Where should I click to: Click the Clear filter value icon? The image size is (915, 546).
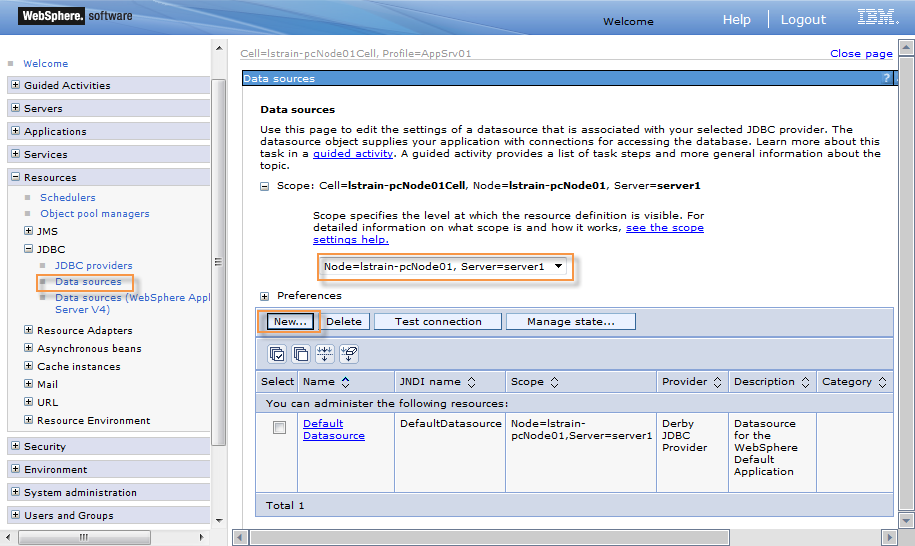tap(348, 354)
